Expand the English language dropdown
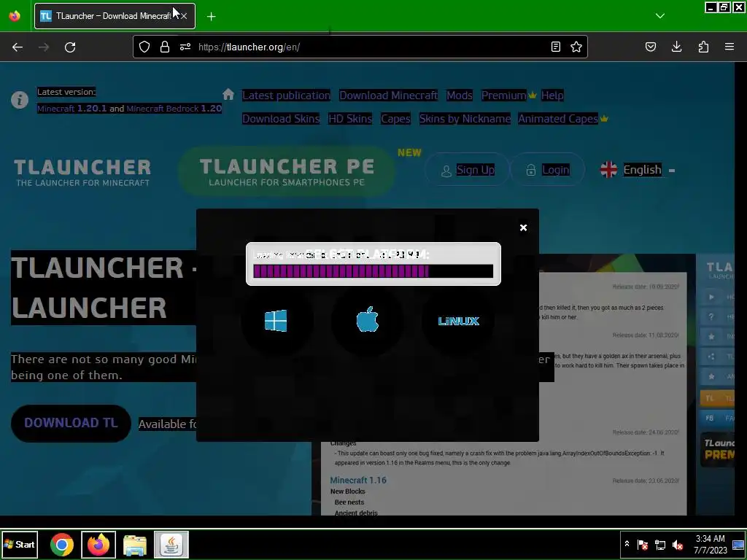The width and height of the screenshot is (747, 560). [638, 169]
